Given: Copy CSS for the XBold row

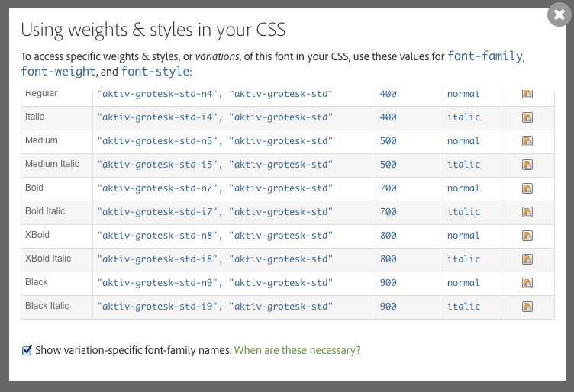Looking at the screenshot, I should click(527, 236).
